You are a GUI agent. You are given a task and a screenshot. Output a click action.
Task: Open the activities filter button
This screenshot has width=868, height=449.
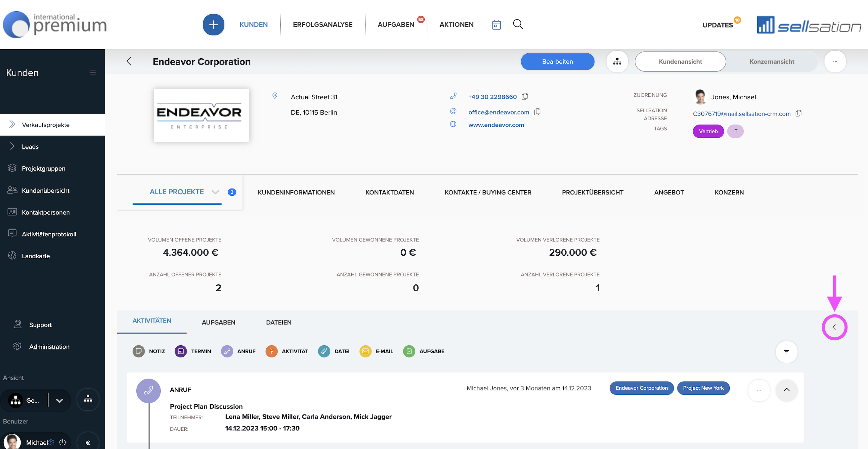(x=786, y=352)
